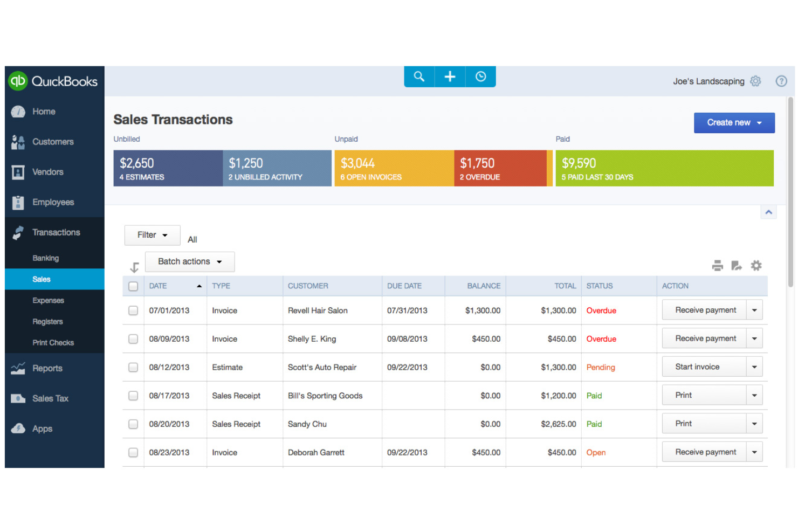Click the plus quick-create icon
Viewport: 798px width, 532px height.
point(450,77)
